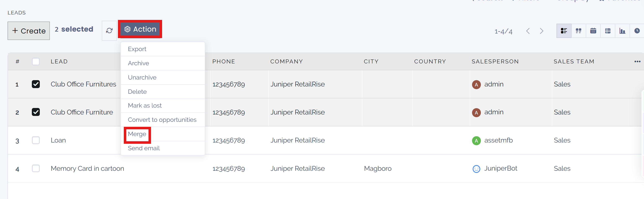Switch to Pivot view
This screenshot has height=199, width=644.
(x=608, y=31)
